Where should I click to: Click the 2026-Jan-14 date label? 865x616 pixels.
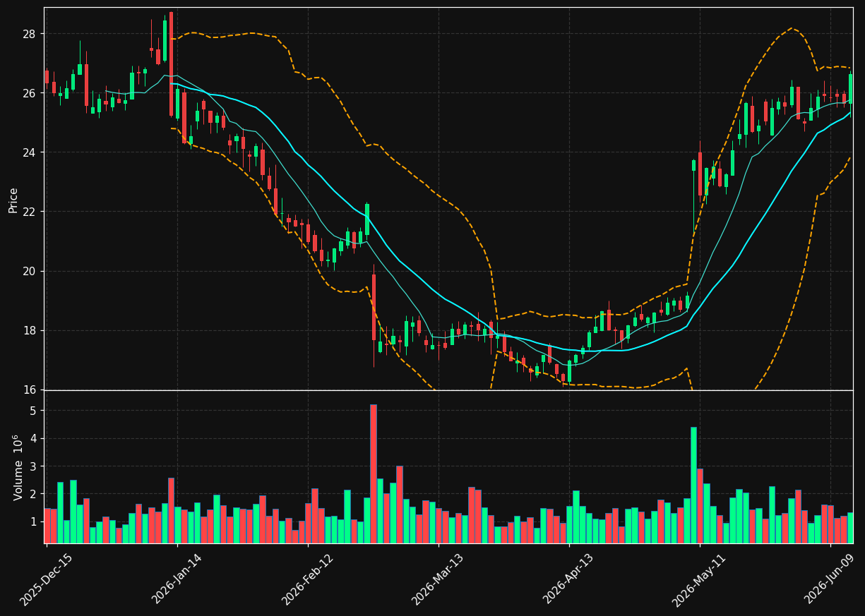[x=177, y=579]
